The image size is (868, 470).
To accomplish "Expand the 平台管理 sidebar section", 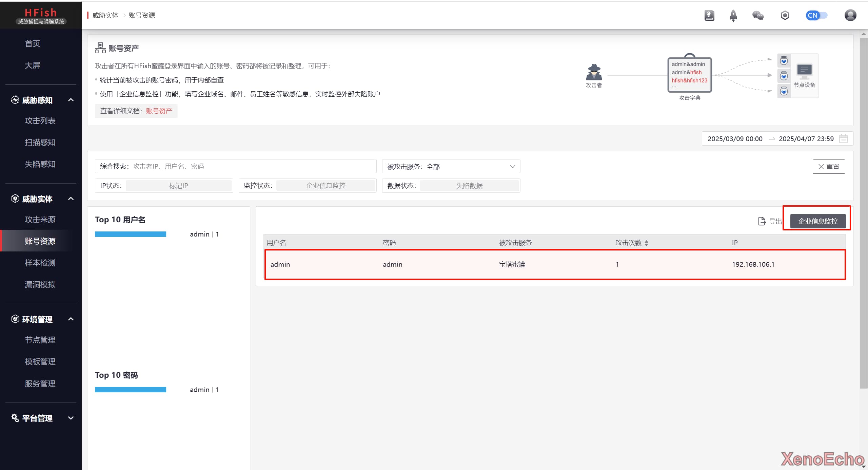I will [71, 418].
